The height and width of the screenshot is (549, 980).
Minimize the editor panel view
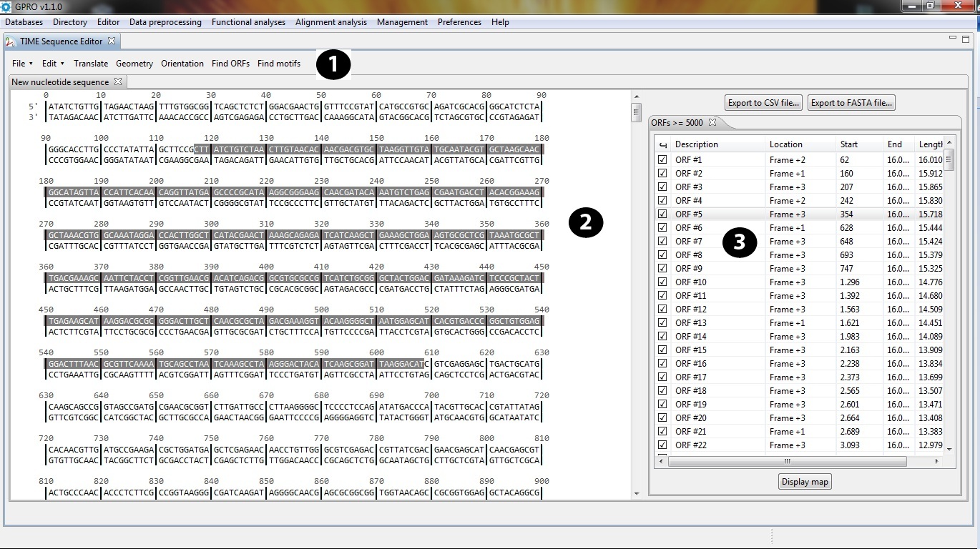953,39
